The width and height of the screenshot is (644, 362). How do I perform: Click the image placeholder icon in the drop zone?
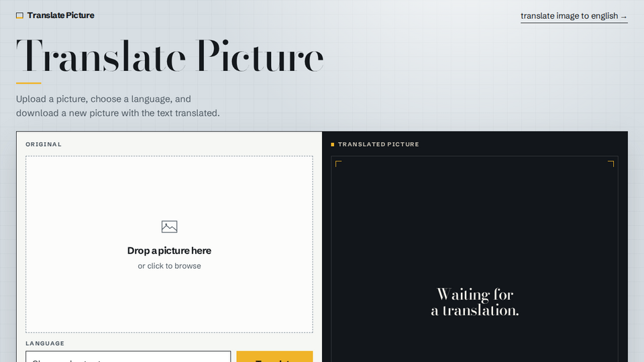169,227
